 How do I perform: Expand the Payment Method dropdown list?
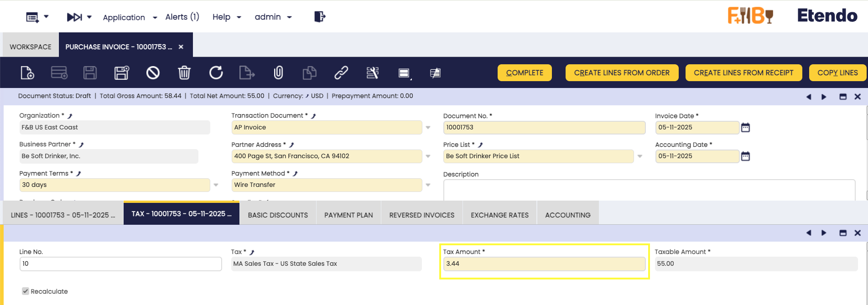(428, 185)
